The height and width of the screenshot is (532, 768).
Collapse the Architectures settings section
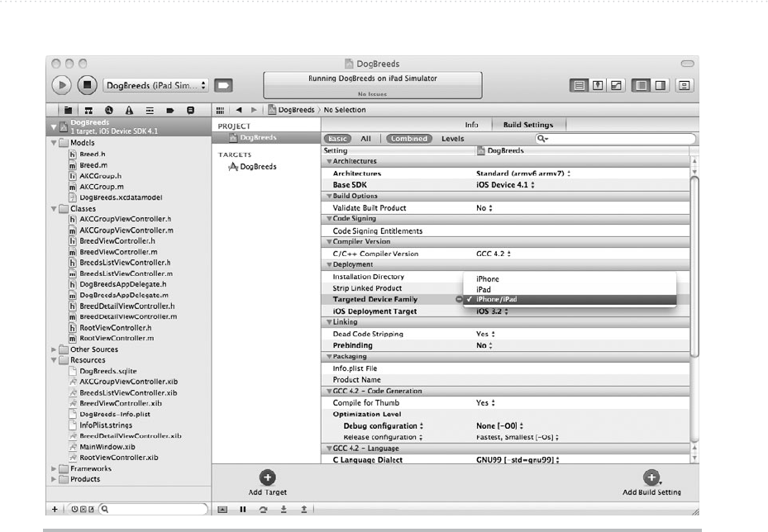pos(329,162)
